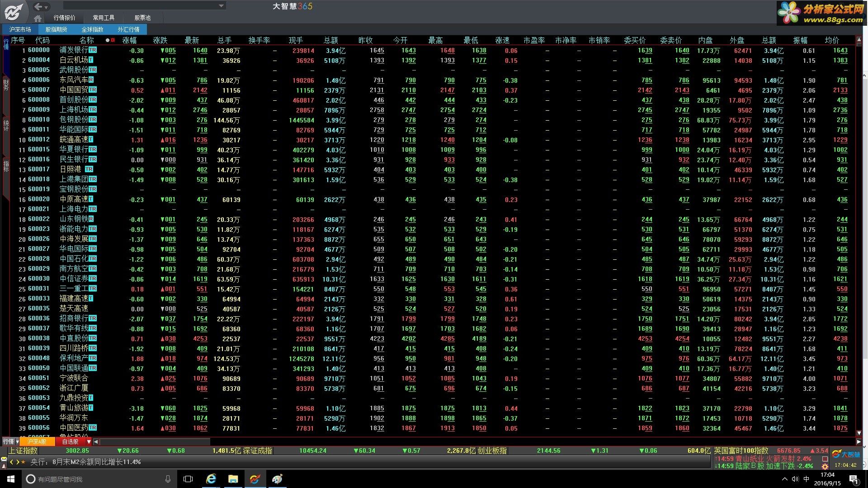The width and height of the screenshot is (868, 488).
Task: Expand the top search combo box arrow
Action: coord(221,6)
